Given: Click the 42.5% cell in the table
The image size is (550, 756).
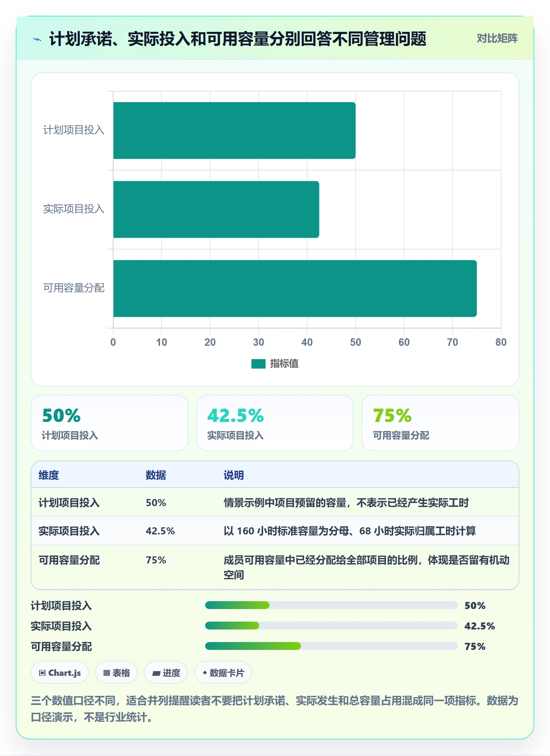Looking at the screenshot, I should click(x=160, y=531).
